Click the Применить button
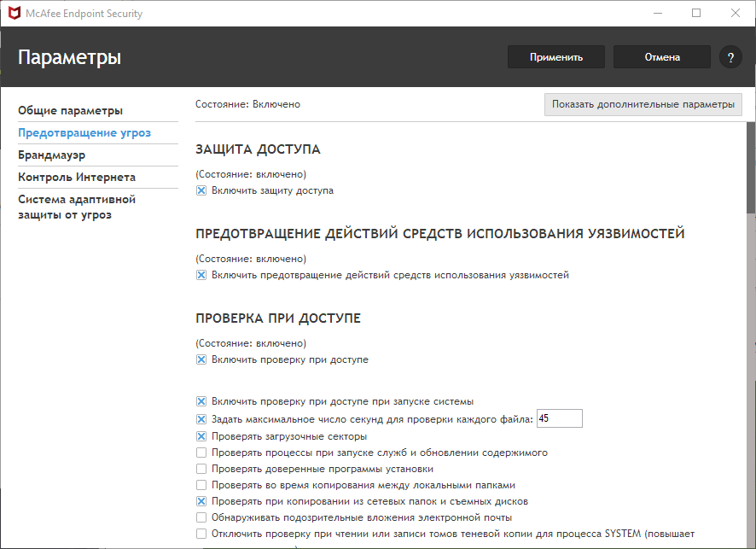The width and height of the screenshot is (756, 549). point(556,57)
